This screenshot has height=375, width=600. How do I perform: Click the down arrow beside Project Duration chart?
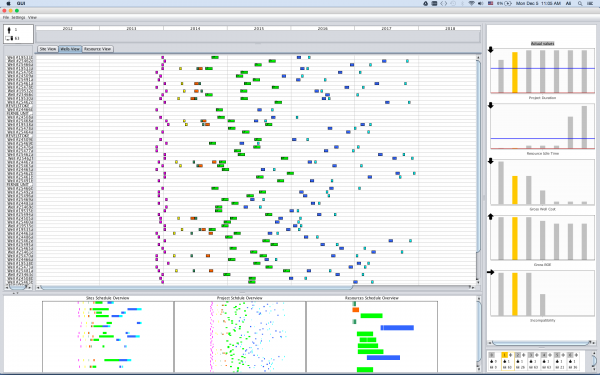tap(491, 50)
